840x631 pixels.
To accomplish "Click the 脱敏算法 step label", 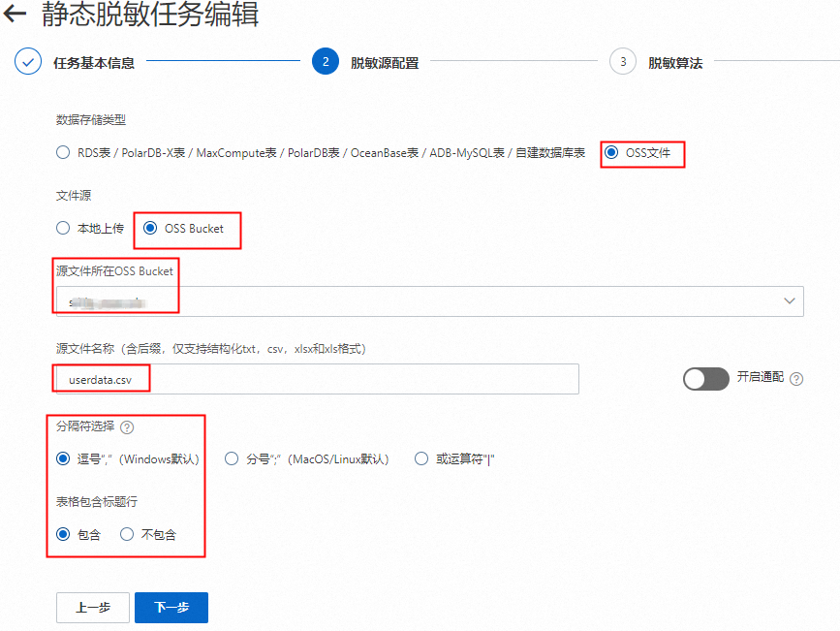I will [x=675, y=63].
